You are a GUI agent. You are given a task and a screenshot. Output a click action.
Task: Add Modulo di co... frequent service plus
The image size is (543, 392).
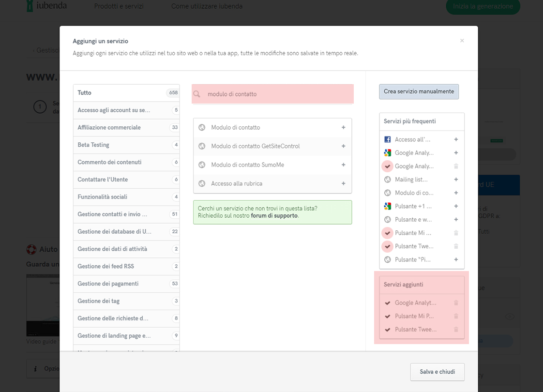tap(456, 193)
